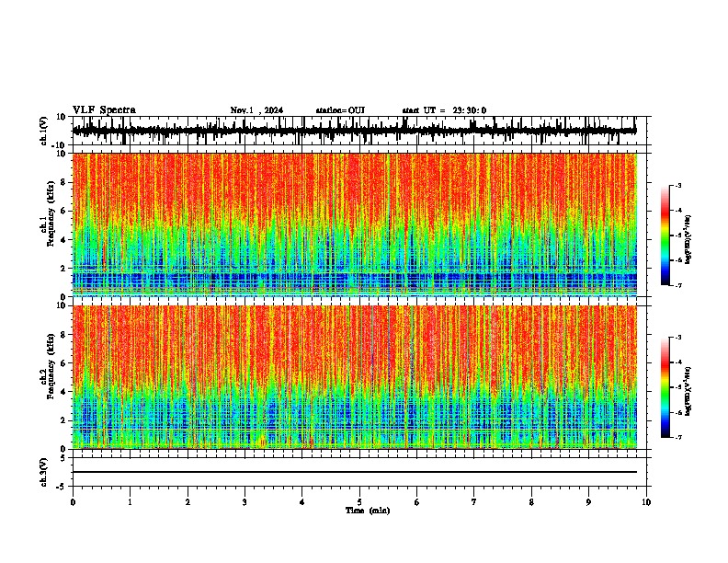
Task: Click the ch.1(V) waveform panel
Action: 358,131
